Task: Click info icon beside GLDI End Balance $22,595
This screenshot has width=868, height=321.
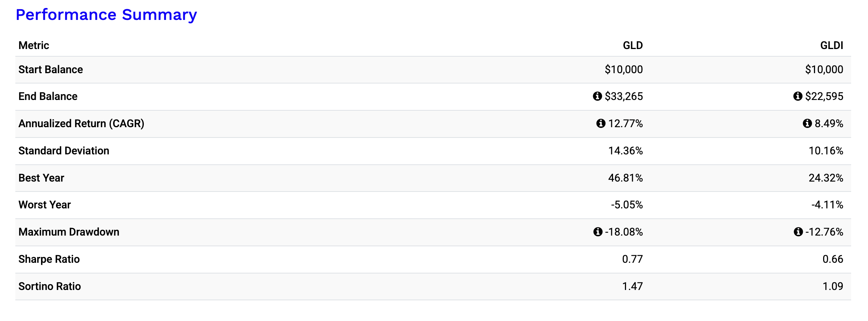Action: [798, 96]
